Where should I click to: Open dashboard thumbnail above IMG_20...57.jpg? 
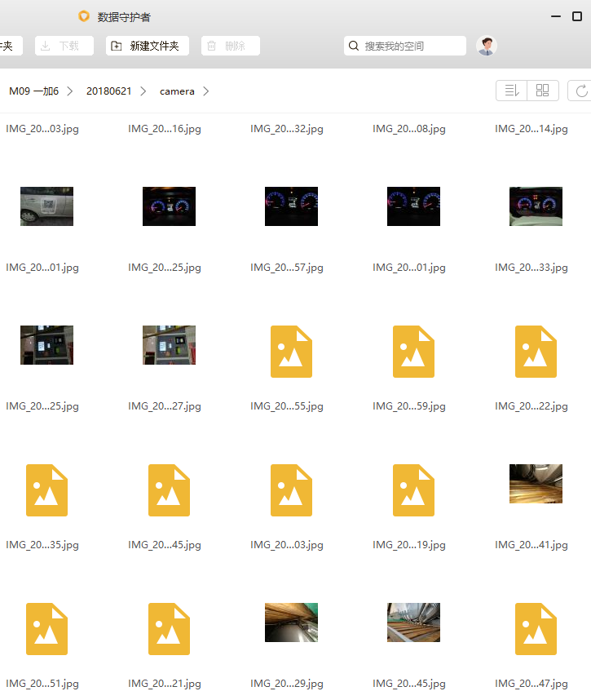click(291, 206)
